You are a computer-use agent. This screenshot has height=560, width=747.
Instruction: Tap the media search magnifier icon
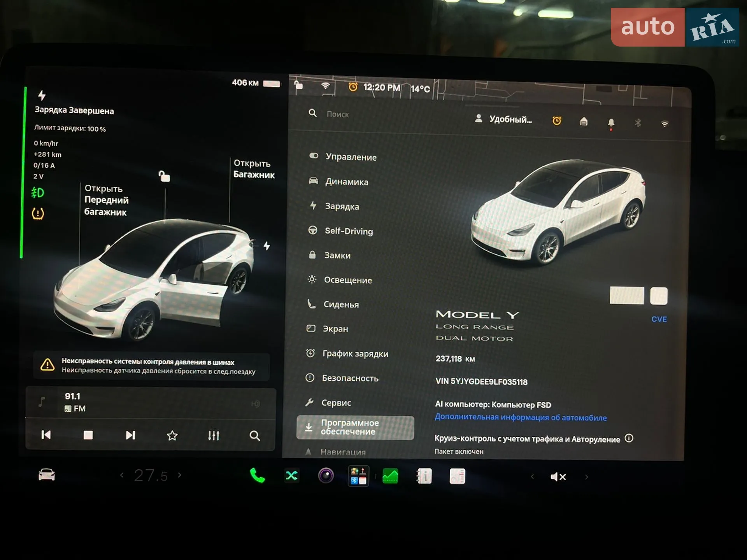click(254, 436)
